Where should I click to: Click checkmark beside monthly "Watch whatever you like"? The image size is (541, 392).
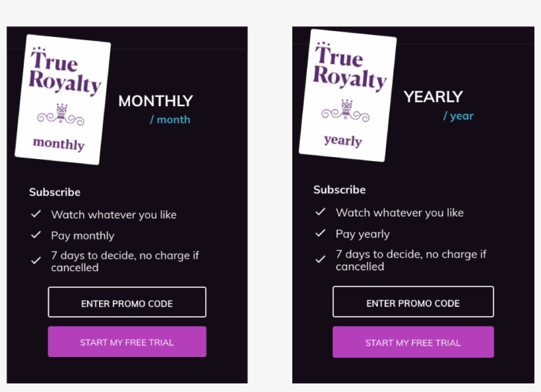pos(36,214)
